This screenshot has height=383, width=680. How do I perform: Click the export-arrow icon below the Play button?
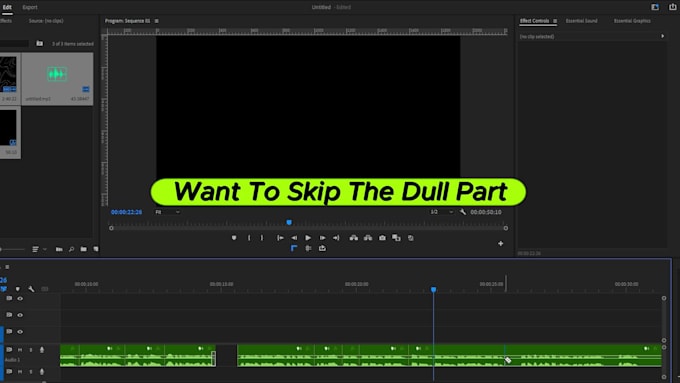tap(322, 248)
